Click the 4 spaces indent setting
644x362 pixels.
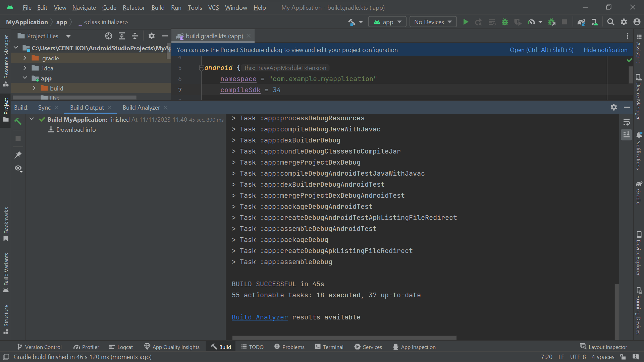tap(603, 357)
